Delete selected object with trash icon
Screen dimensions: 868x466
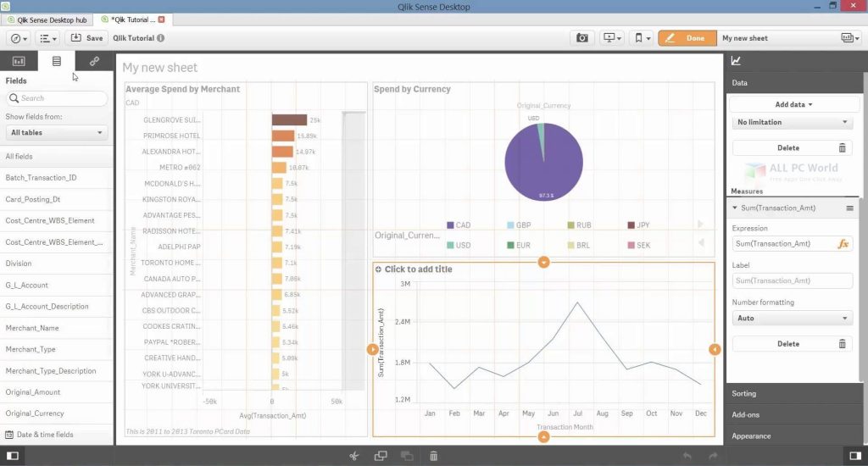click(x=433, y=456)
